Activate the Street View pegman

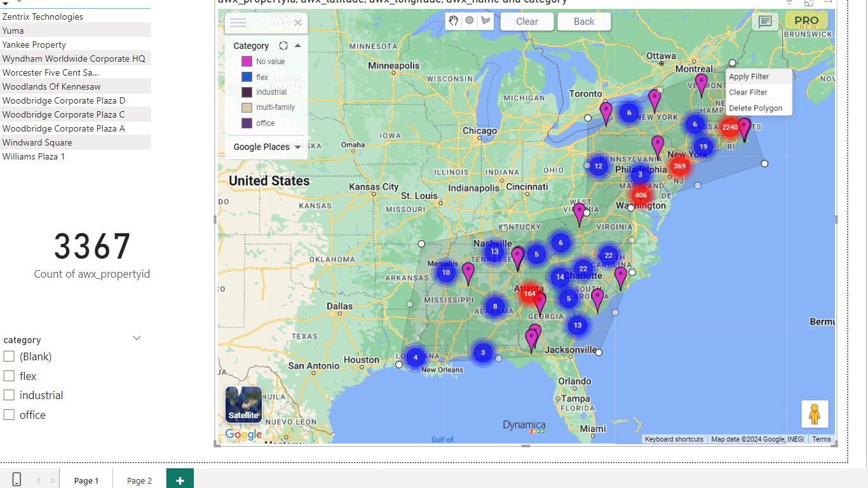point(815,414)
